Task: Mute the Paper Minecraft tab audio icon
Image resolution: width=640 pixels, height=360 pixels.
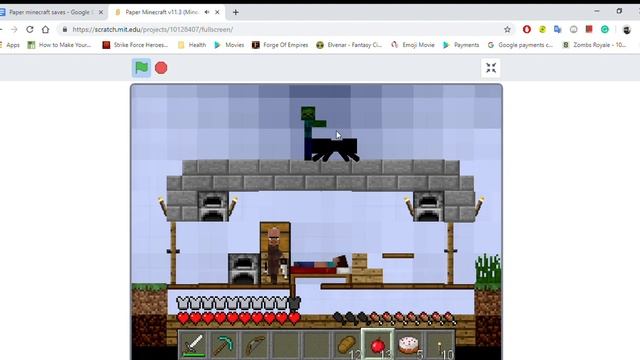Action: click(207, 12)
